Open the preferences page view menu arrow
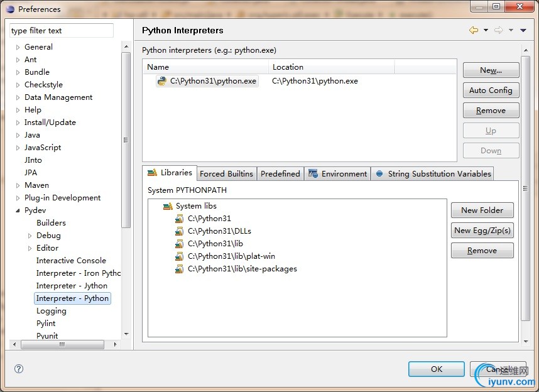This screenshot has width=539, height=392. (523, 30)
